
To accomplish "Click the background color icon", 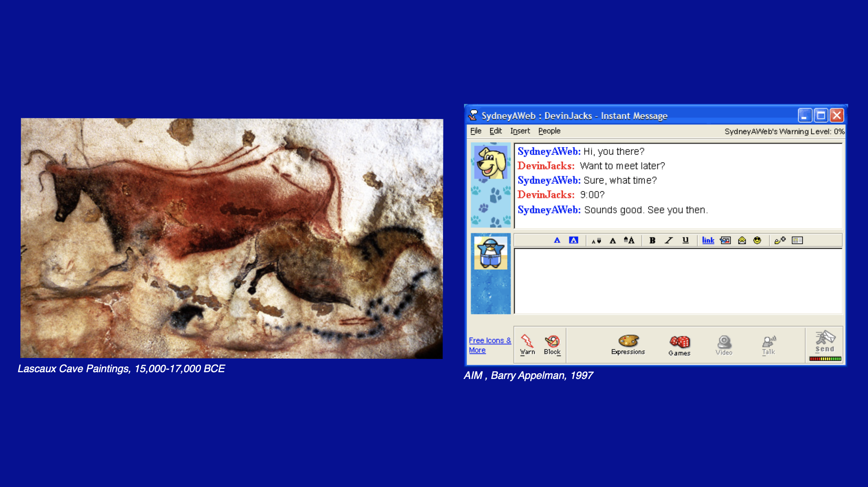I will point(573,240).
